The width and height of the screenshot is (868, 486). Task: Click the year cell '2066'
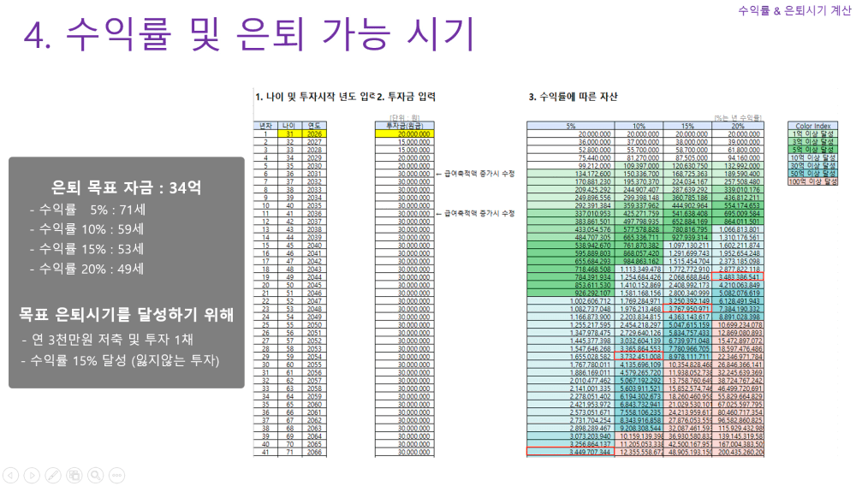pyautogui.click(x=314, y=452)
